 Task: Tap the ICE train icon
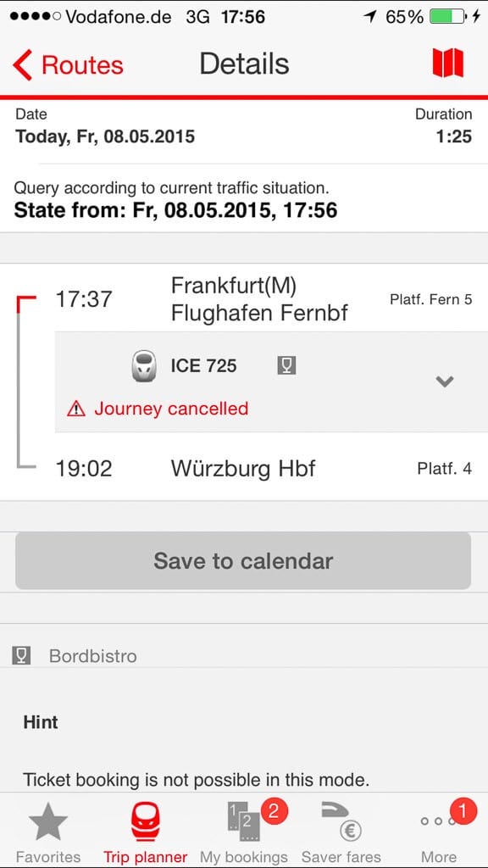[x=144, y=366]
